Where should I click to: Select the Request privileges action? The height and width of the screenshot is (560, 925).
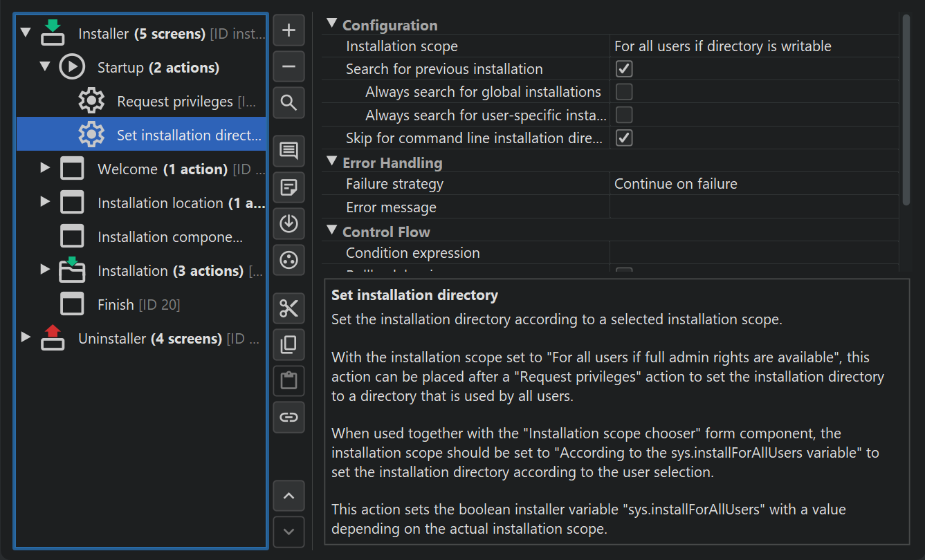pos(174,102)
